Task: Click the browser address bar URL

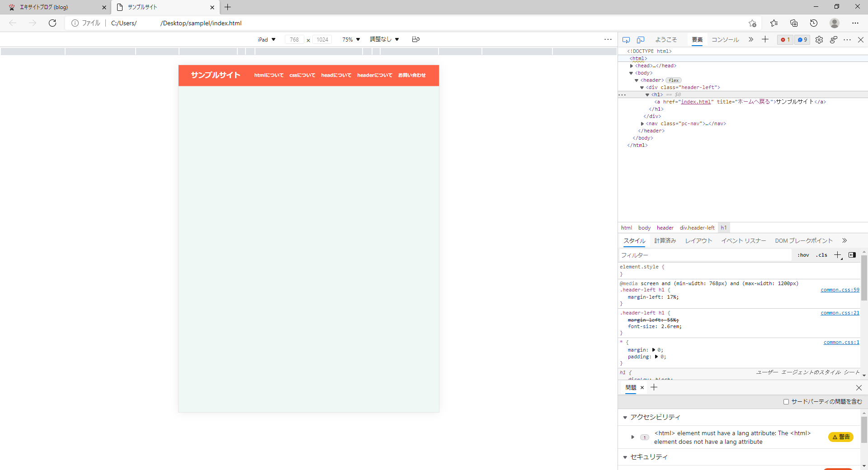Action: click(x=176, y=23)
